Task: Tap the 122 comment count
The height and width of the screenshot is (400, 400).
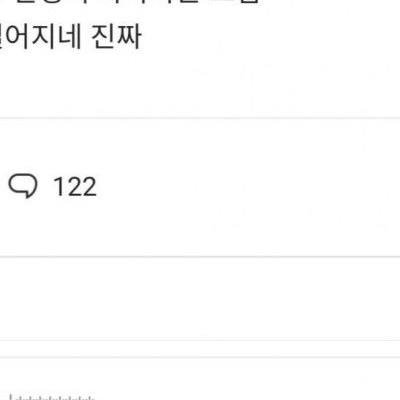Action: pyautogui.click(x=75, y=187)
